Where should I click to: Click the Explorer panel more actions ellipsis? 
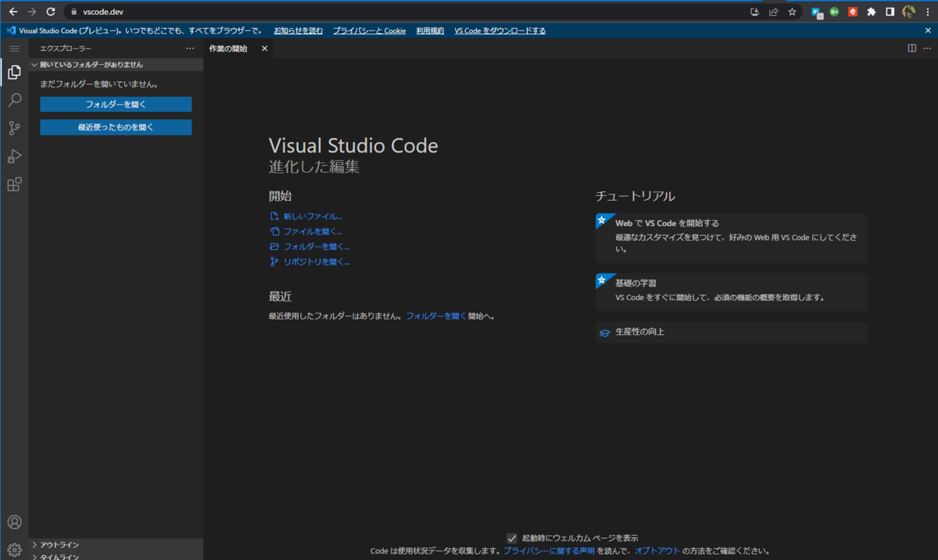point(190,48)
